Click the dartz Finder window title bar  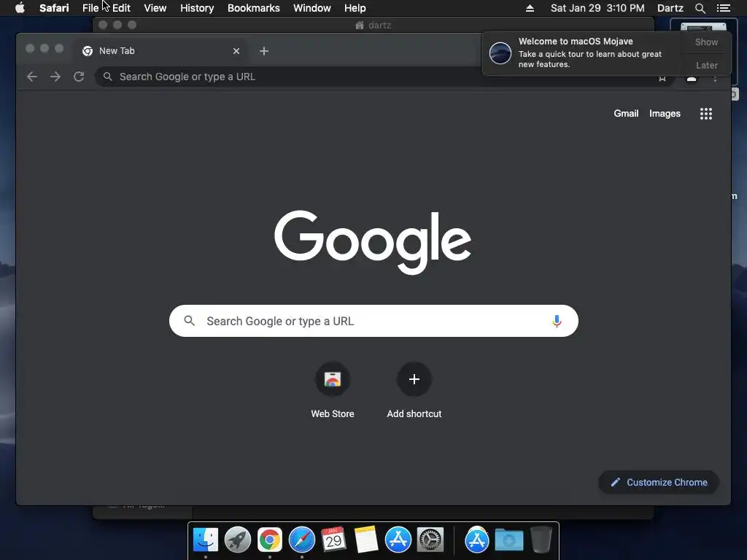tap(373, 25)
